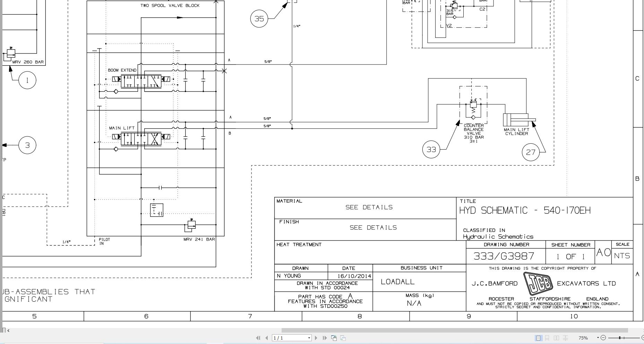
Task: Click callout balloon 27
Action: [x=531, y=152]
